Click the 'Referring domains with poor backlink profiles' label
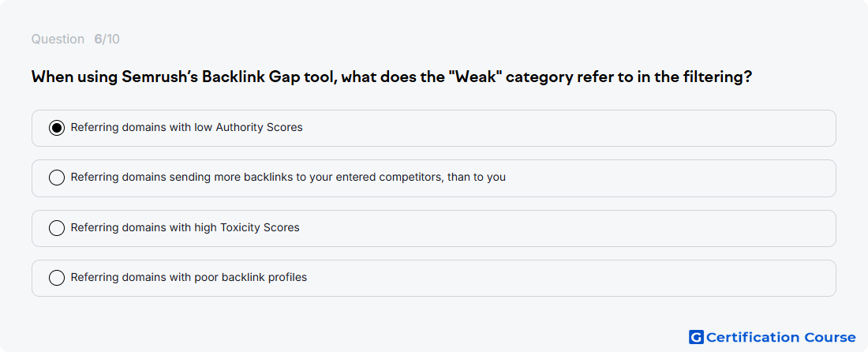The width and height of the screenshot is (868, 352). [189, 278]
